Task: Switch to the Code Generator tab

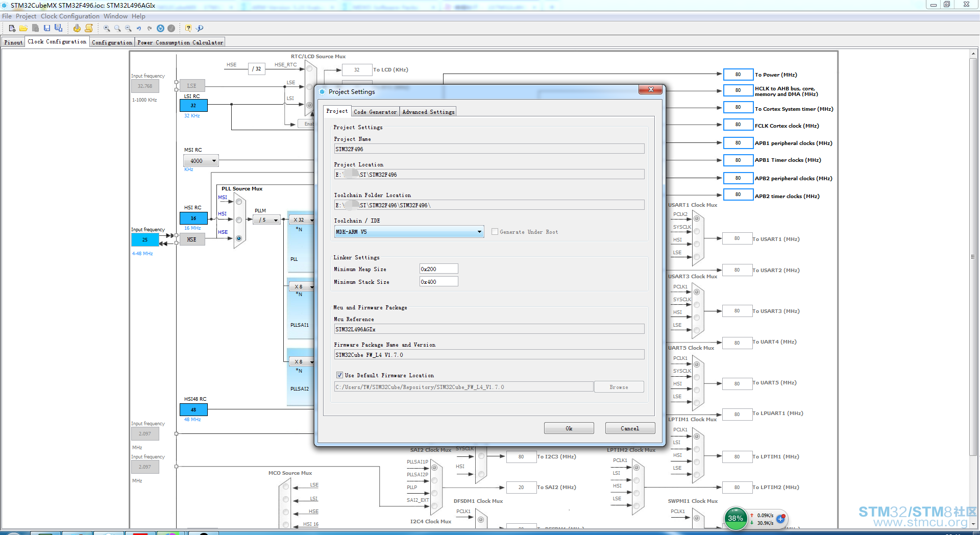Action: [375, 112]
